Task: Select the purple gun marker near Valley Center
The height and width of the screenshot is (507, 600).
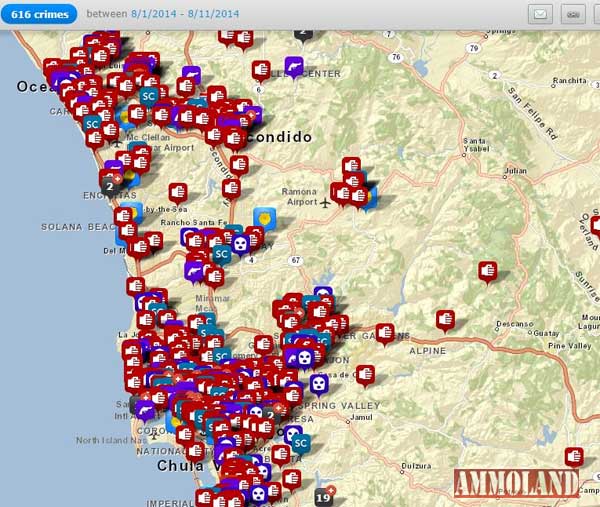Action: coord(294,65)
